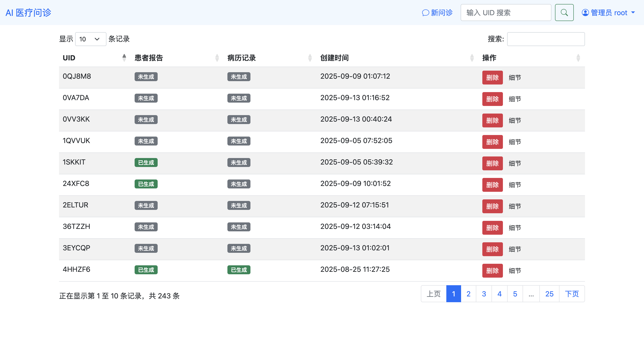Click the table 搜索 filter box

[x=546, y=39]
